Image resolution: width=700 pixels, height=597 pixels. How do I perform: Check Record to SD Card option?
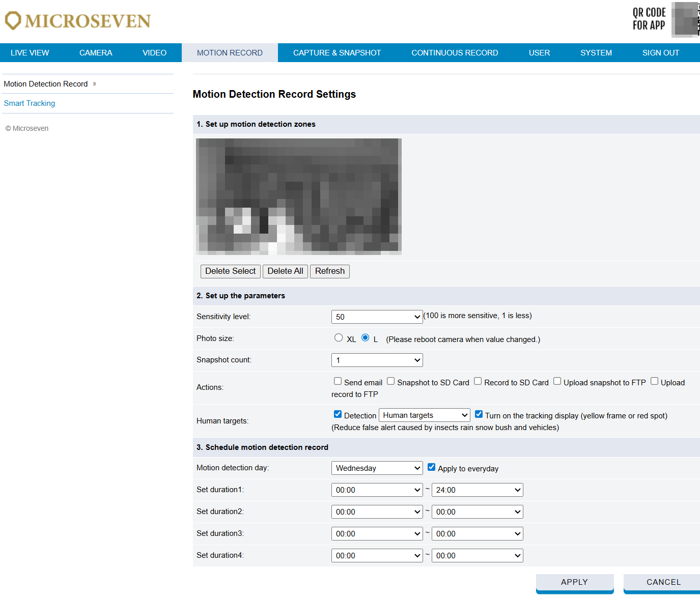478,381
